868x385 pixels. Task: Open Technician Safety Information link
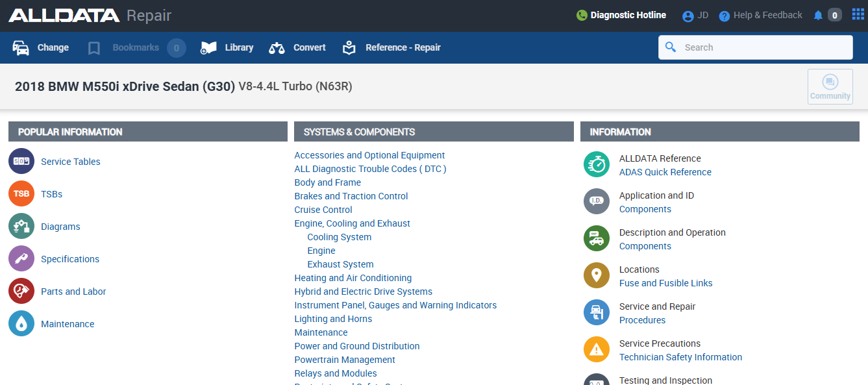click(x=681, y=357)
